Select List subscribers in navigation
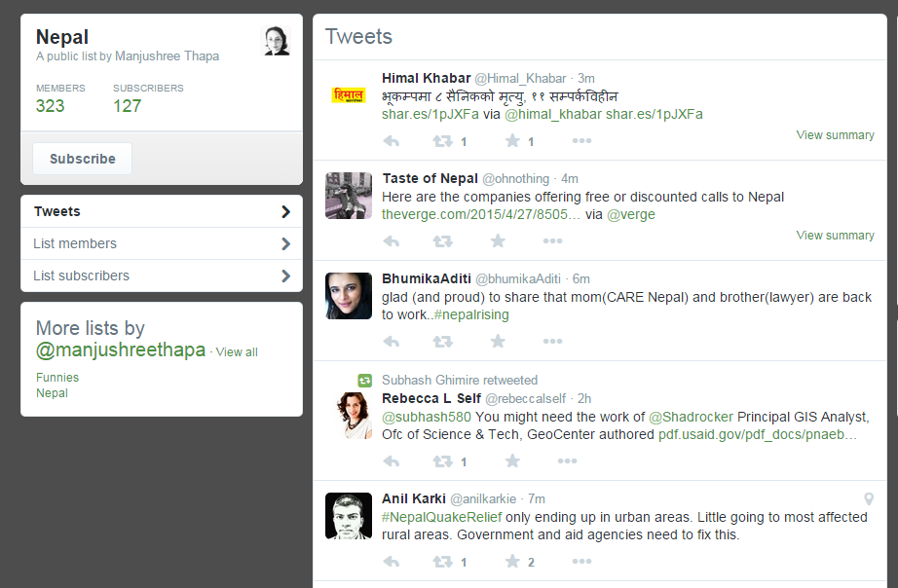Viewport: 898px width, 588px height. [x=162, y=276]
